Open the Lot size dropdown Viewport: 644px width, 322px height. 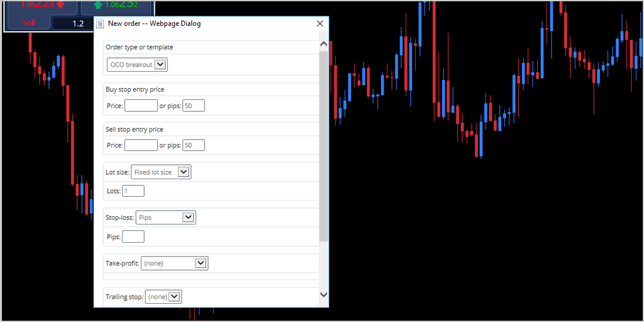coord(161,172)
